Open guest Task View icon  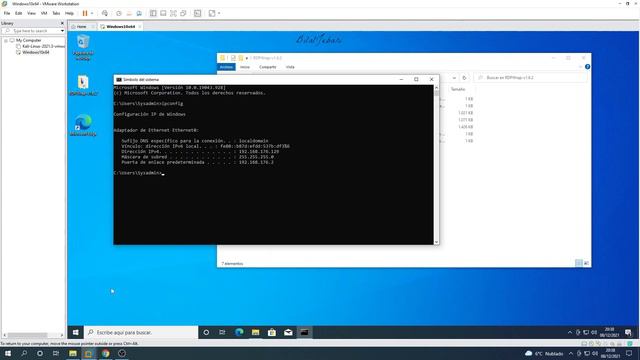pos(222,333)
